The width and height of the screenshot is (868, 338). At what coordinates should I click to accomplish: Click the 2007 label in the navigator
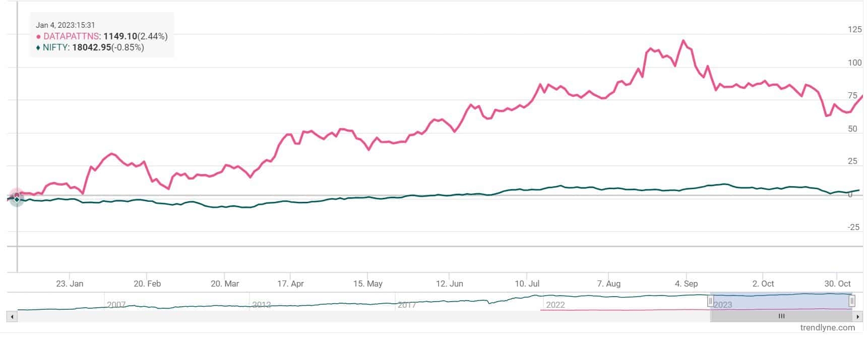point(116,305)
